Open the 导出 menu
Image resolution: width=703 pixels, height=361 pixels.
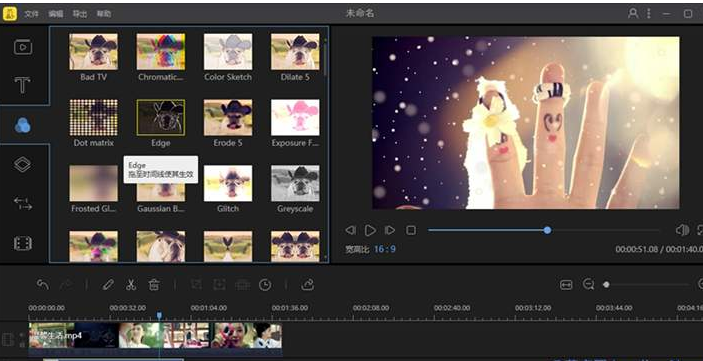80,14
